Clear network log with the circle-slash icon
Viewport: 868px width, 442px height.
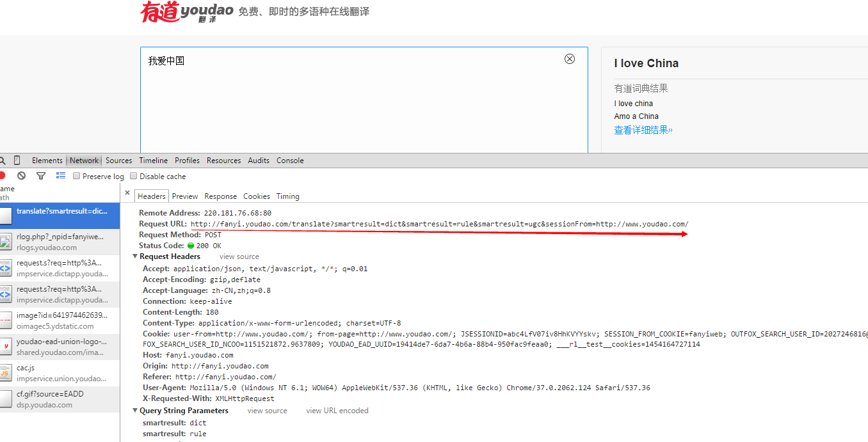coord(22,176)
